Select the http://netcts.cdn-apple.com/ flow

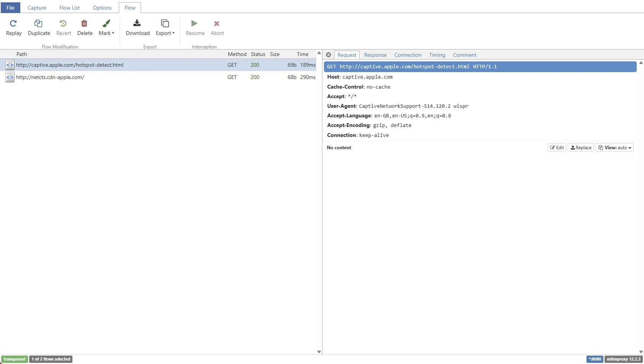tap(158, 77)
